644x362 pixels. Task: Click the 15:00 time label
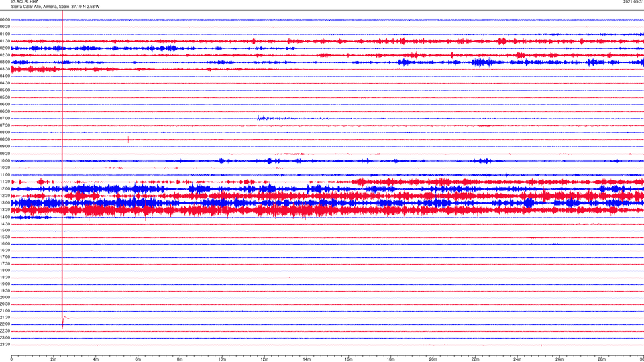[5, 231]
